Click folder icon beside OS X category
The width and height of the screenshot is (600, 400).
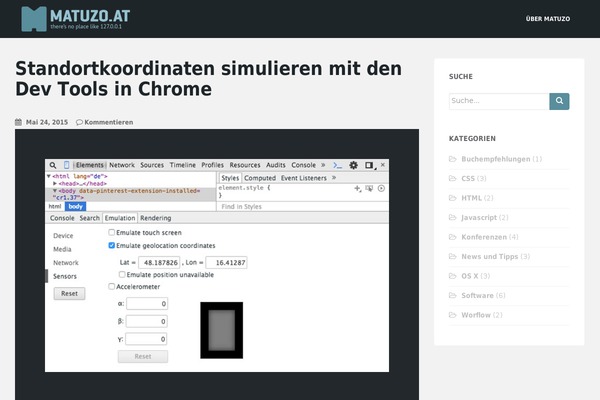pos(453,276)
